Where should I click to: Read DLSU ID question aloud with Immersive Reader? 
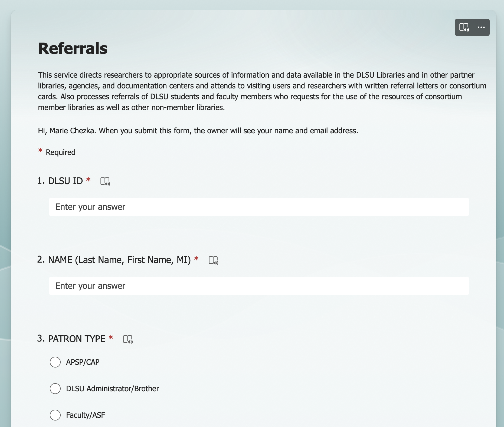coord(105,181)
